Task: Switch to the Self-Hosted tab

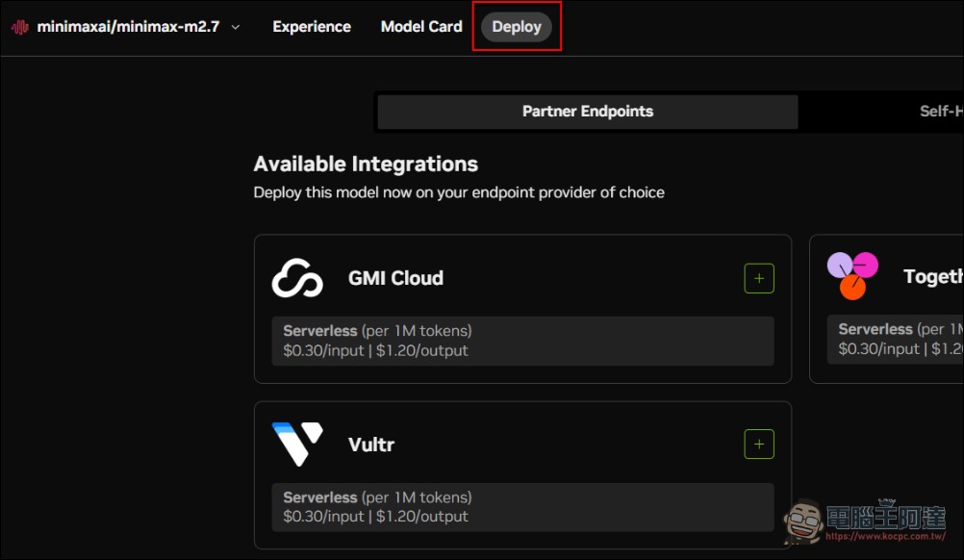Action: [x=941, y=112]
